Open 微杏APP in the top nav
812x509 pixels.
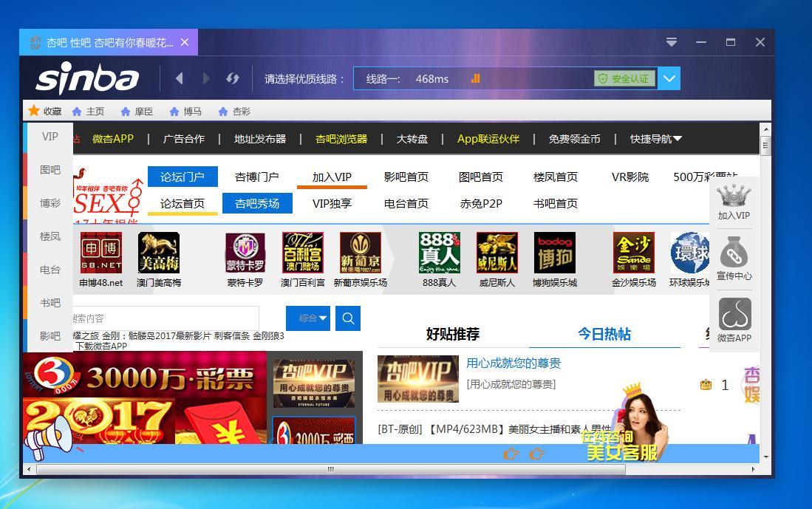[113, 139]
